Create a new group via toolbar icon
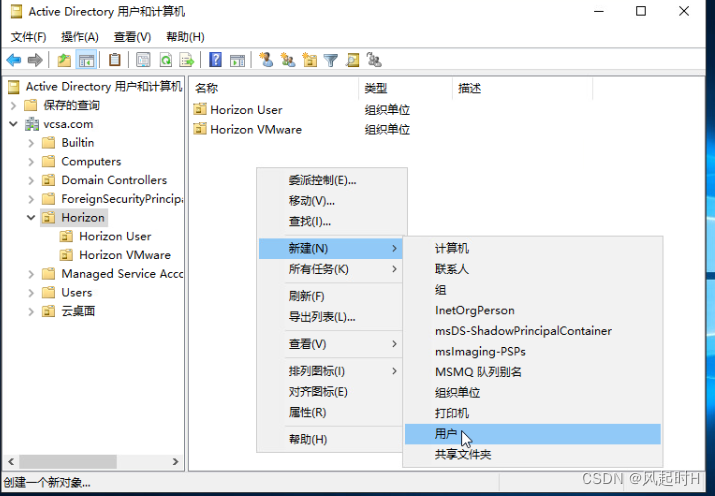 tap(288, 60)
